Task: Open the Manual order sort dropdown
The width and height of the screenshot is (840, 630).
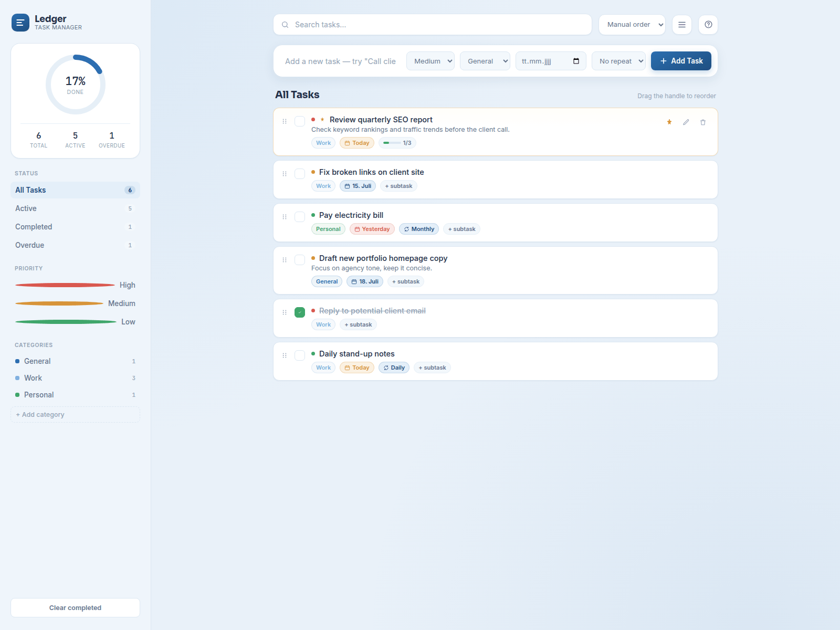Action: [632, 25]
